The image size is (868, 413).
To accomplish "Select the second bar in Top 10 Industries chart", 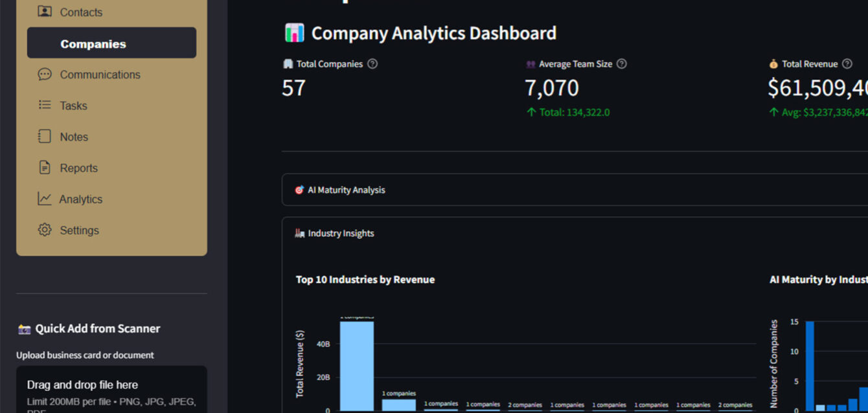I will click(x=398, y=405).
